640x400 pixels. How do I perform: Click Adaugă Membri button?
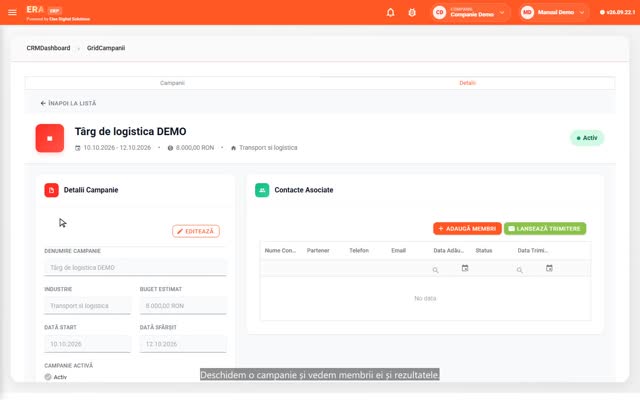click(467, 229)
